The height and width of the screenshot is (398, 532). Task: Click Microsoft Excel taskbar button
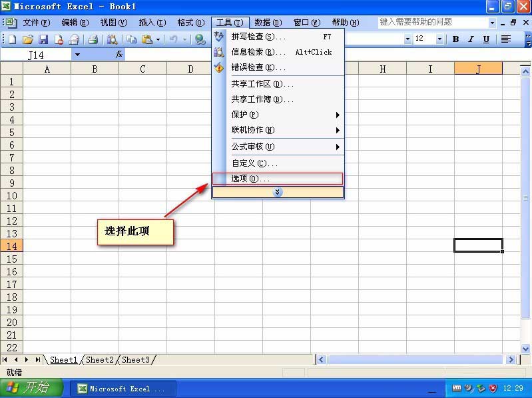pyautogui.click(x=123, y=389)
